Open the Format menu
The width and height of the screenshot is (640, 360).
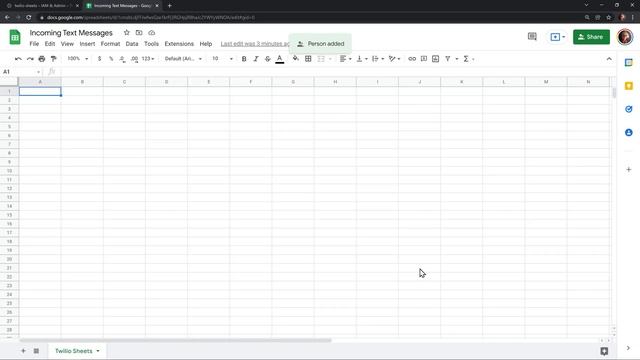coord(110,44)
